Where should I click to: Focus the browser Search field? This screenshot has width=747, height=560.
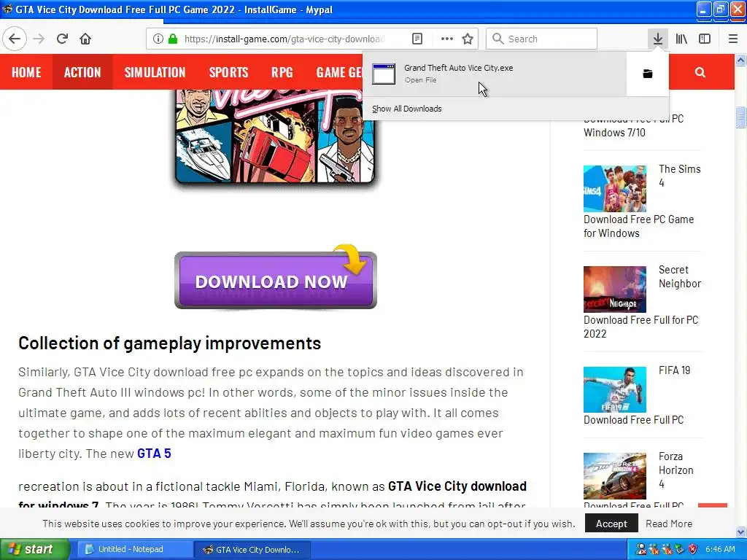(x=542, y=39)
